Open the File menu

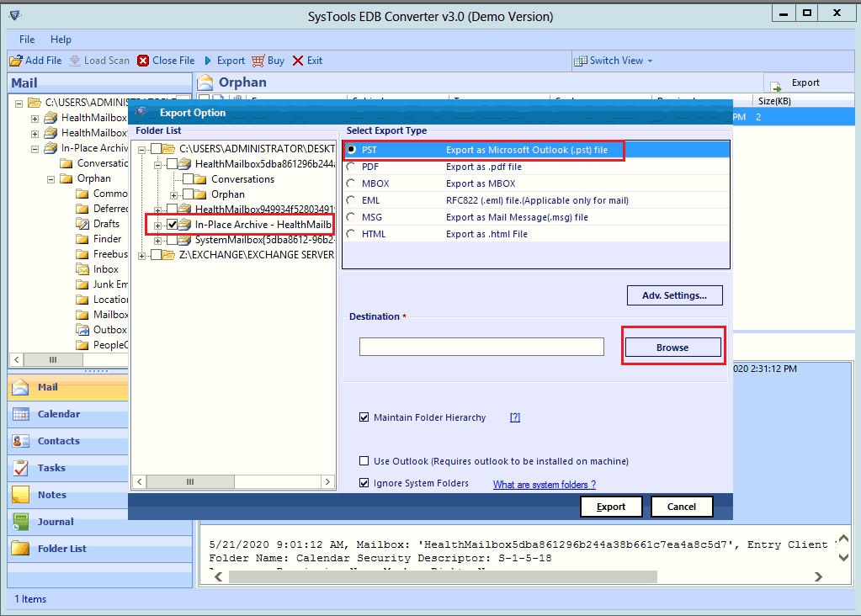pyautogui.click(x=26, y=39)
